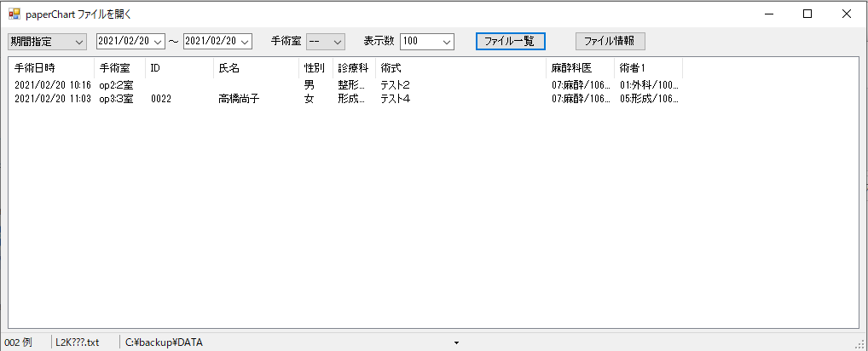Image resolution: width=868 pixels, height=351 pixels.
Task: Open the 表示数 display count dropdown
Action: 447,42
